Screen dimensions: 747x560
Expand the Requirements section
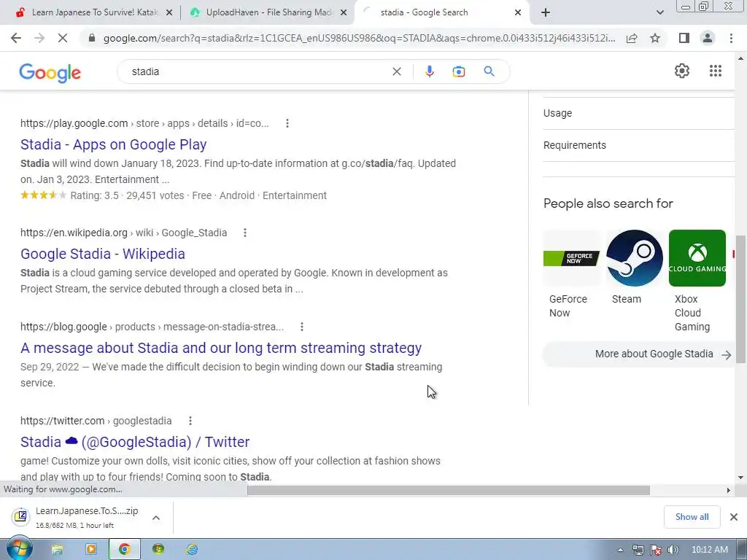click(x=639, y=145)
